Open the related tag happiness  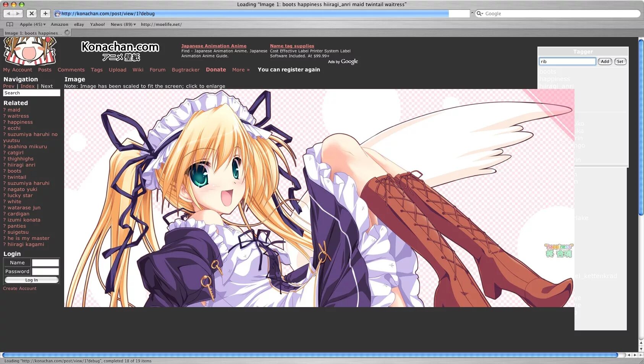(x=20, y=122)
